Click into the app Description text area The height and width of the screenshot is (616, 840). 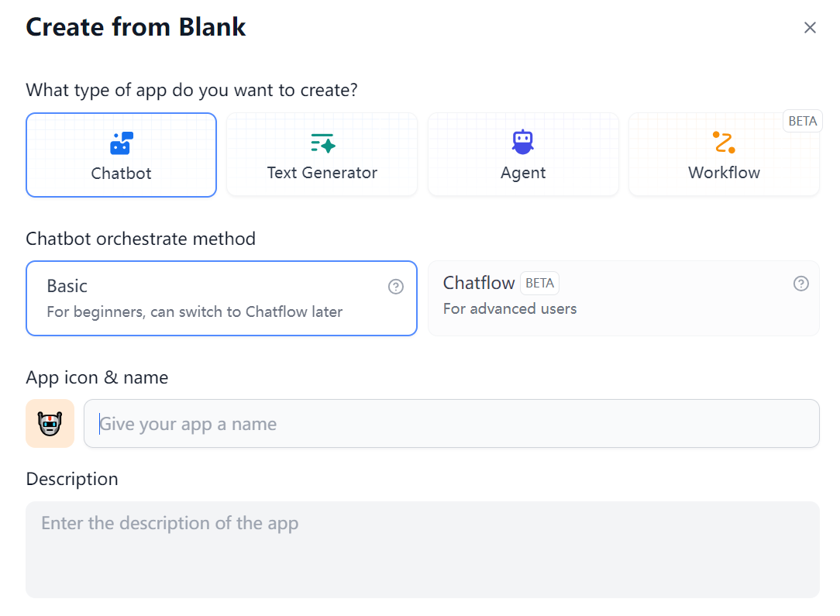pyautogui.click(x=422, y=549)
